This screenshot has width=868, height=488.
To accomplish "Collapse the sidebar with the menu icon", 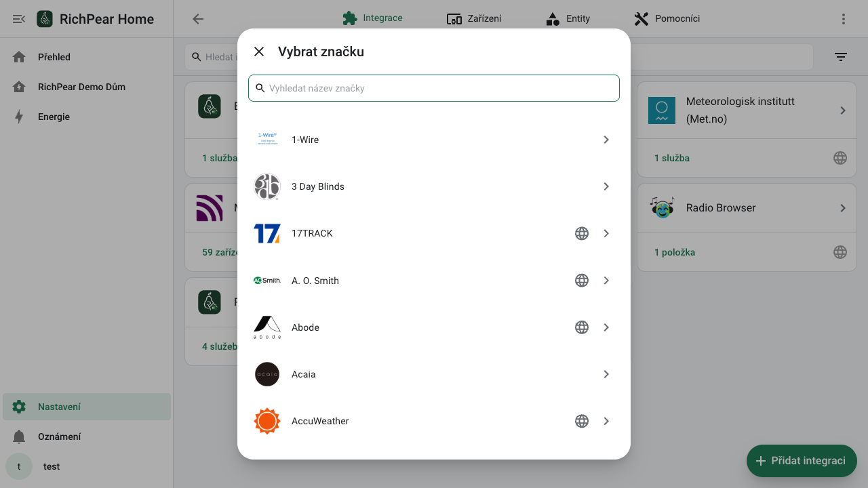I will pos(19,19).
